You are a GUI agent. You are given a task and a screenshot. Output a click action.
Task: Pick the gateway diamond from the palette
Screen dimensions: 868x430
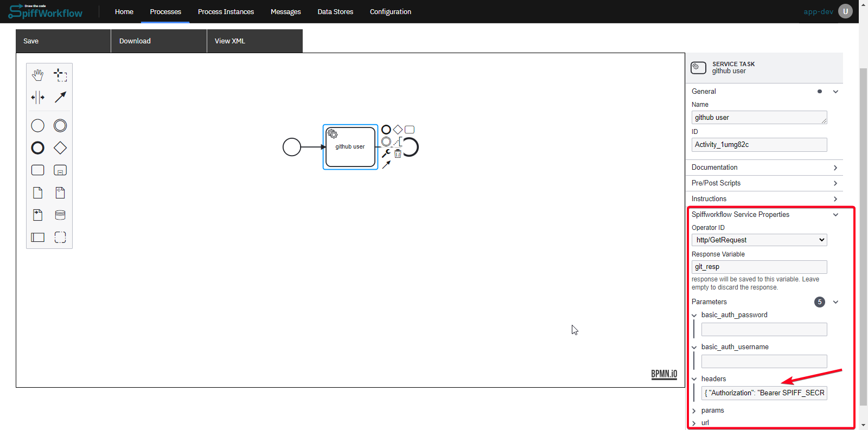(x=60, y=147)
